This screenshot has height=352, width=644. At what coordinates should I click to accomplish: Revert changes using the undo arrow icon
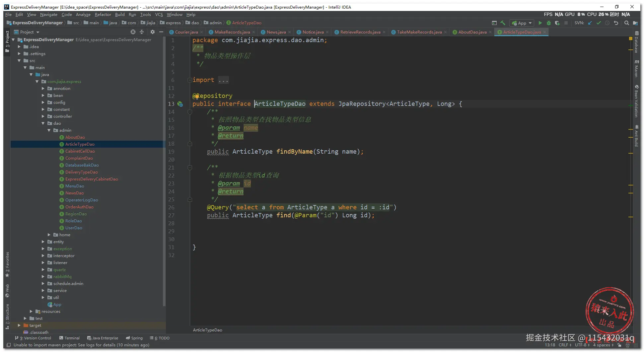click(x=616, y=23)
